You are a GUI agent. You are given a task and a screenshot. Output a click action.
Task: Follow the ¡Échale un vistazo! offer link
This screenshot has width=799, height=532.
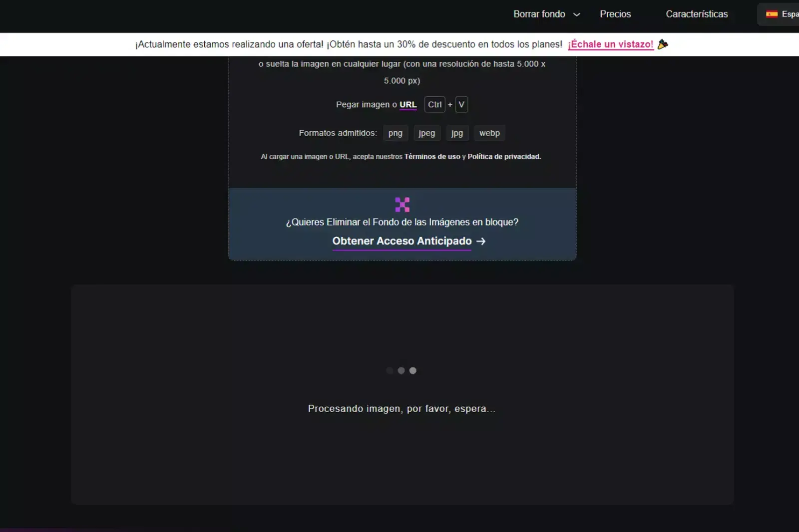[x=610, y=44]
